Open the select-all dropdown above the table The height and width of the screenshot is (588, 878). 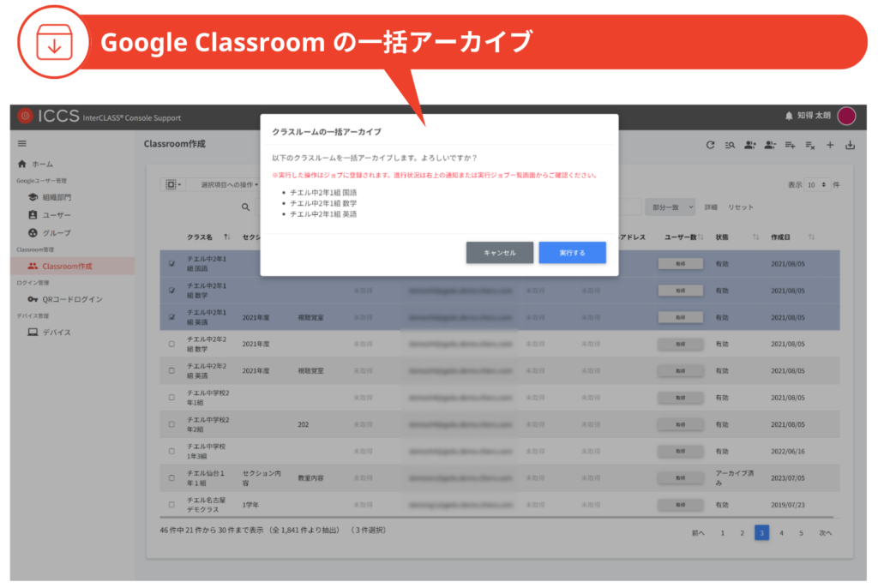[173, 184]
